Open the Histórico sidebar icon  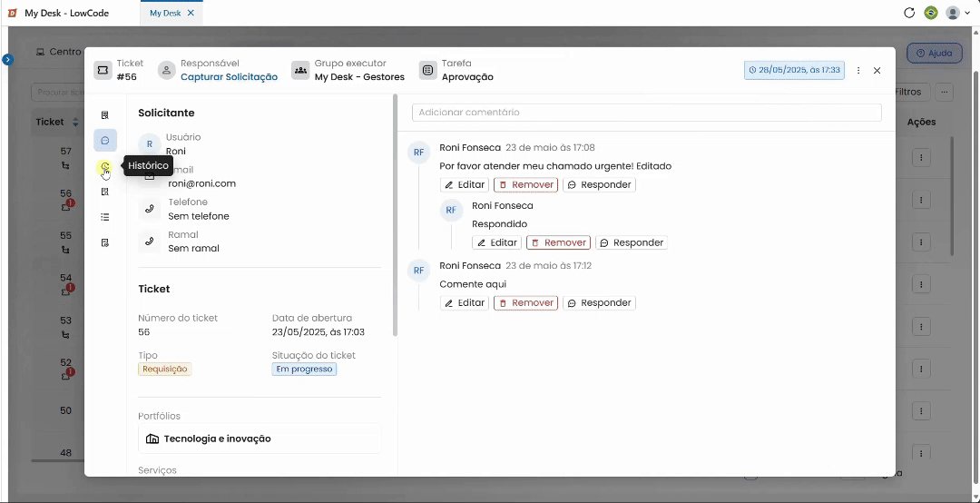tap(105, 166)
